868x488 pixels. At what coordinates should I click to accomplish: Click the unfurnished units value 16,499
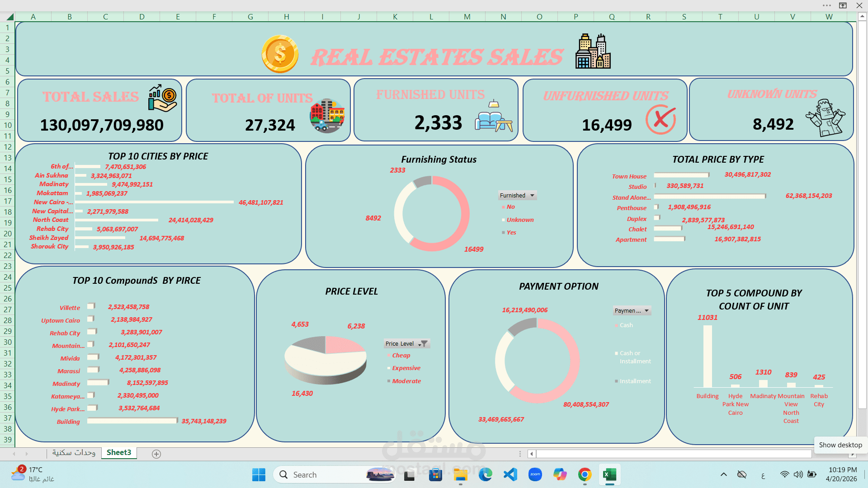click(x=607, y=125)
